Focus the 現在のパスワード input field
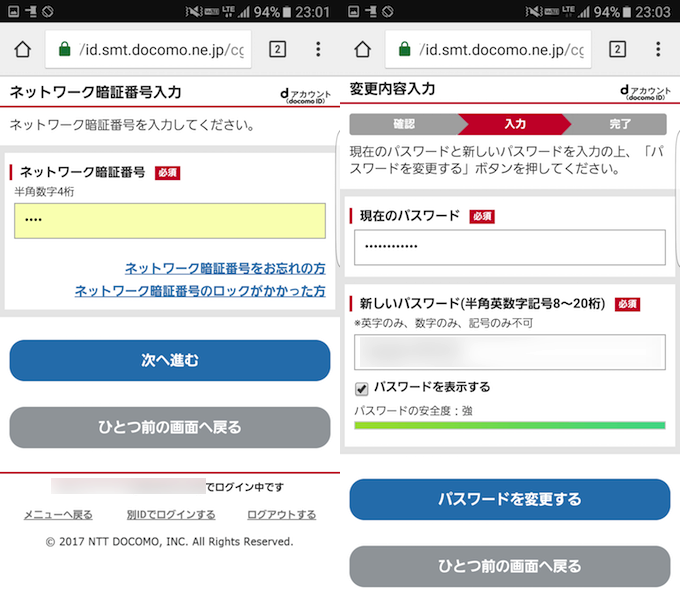The width and height of the screenshot is (680, 604). [x=509, y=247]
